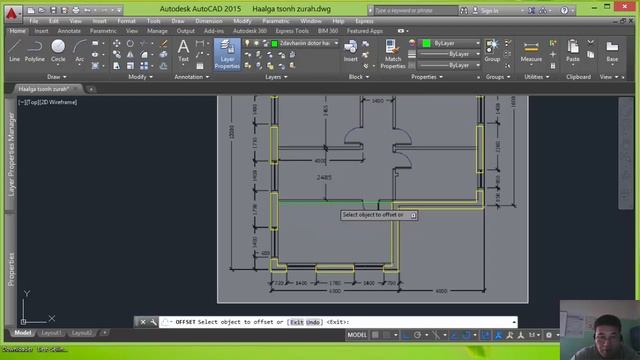Open the current layer dropdown list
Viewport: 640px width, 360px height.
tap(336, 43)
